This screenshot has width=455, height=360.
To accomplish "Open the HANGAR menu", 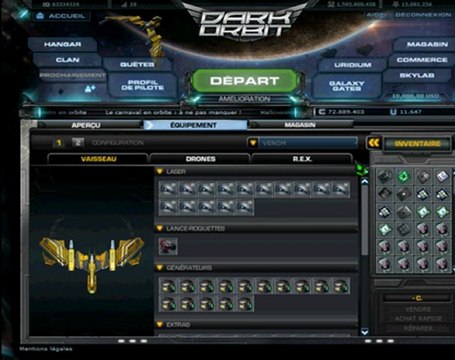I will tap(63, 44).
